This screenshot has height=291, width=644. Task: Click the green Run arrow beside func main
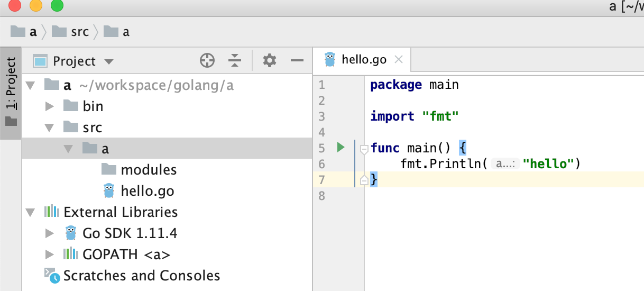[x=341, y=147]
